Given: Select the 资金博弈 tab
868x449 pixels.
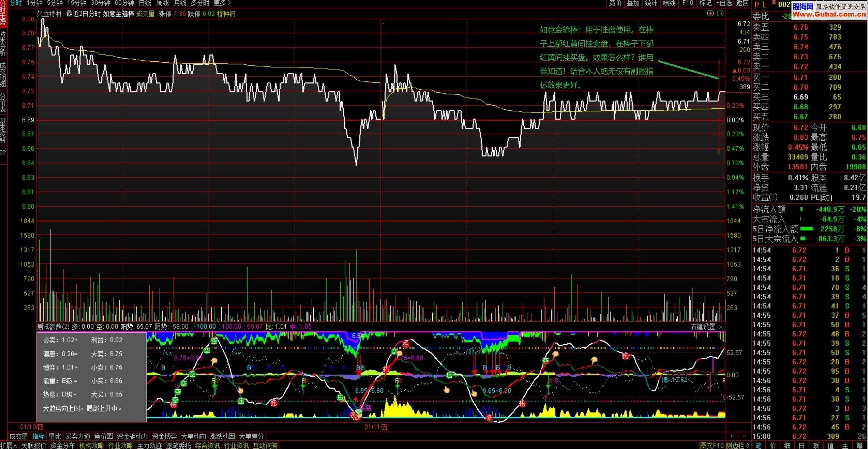Looking at the screenshot, I should [x=164, y=436].
